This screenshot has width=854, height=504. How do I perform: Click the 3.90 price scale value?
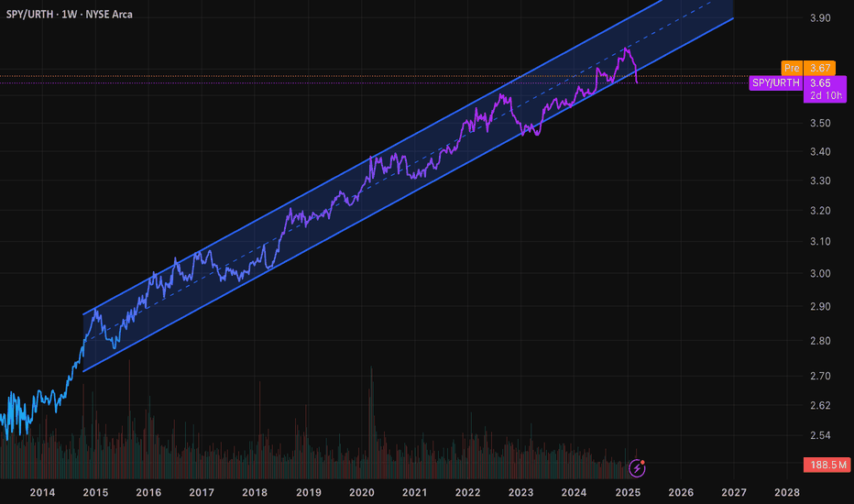pyautogui.click(x=820, y=18)
